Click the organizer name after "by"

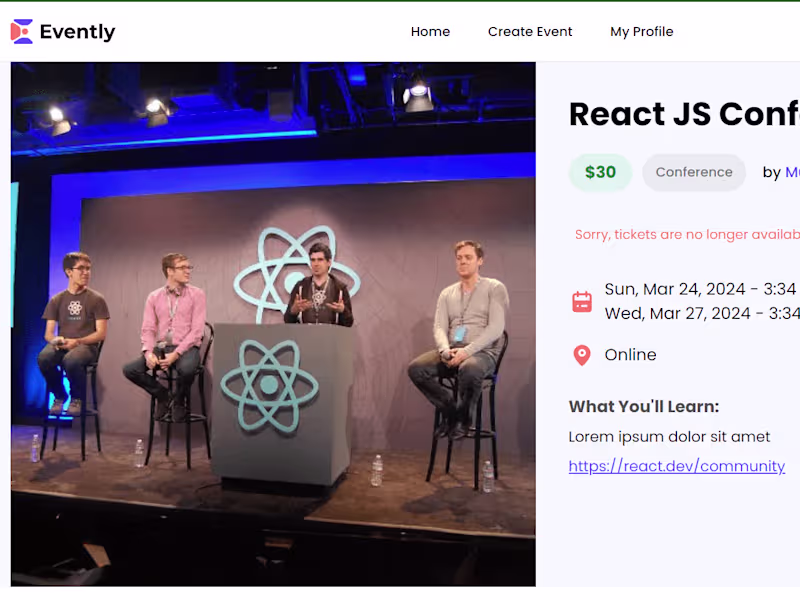[792, 172]
